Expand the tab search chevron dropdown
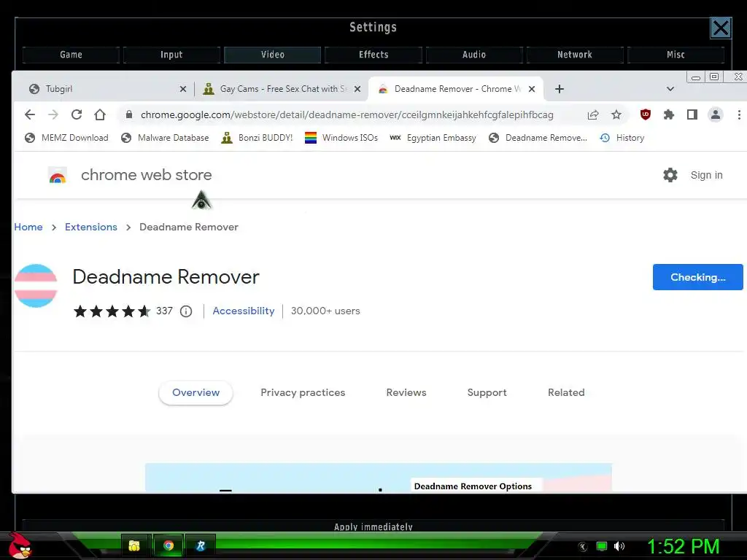 tap(670, 89)
